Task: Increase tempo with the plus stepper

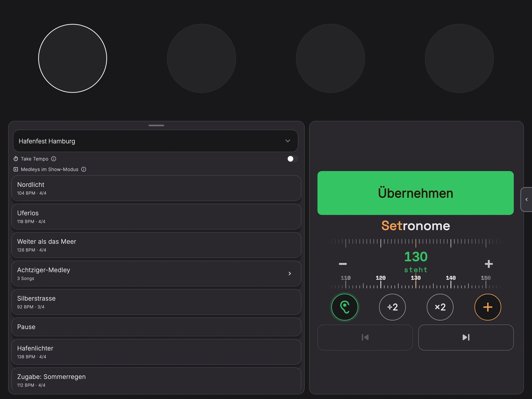Action: coord(489,264)
